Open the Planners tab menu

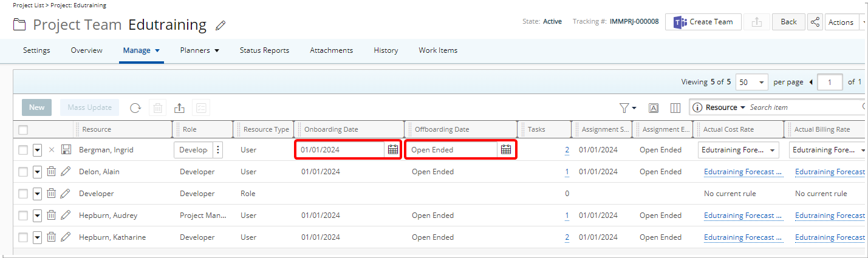199,50
